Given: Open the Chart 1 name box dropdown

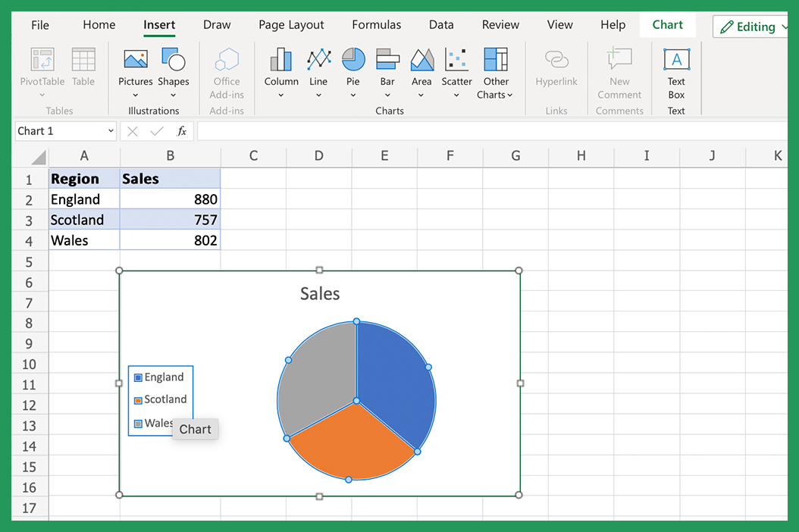Looking at the screenshot, I should pyautogui.click(x=111, y=131).
